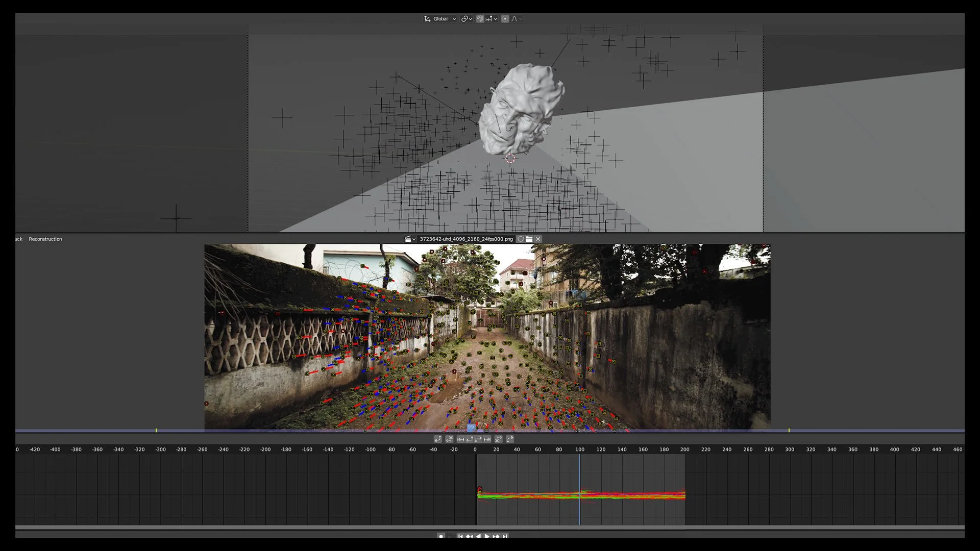Image resolution: width=980 pixels, height=551 pixels.
Task: Click track markers backward one frame icon
Action: [469, 439]
